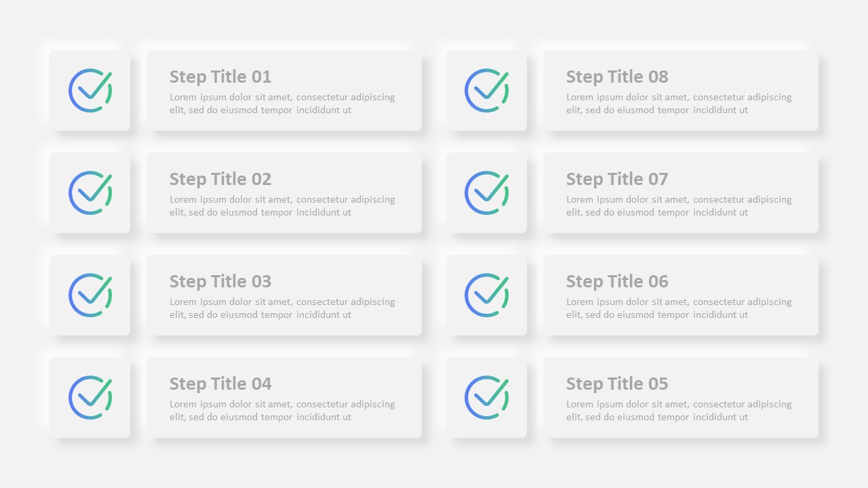The image size is (868, 488).
Task: Select the description text under Step Title 06
Action: pyautogui.click(x=679, y=308)
